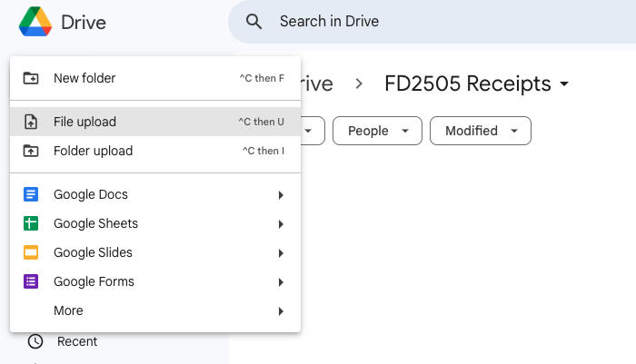Click the yellow Google Slides icon
This screenshot has height=364, width=636.
pyautogui.click(x=31, y=252)
